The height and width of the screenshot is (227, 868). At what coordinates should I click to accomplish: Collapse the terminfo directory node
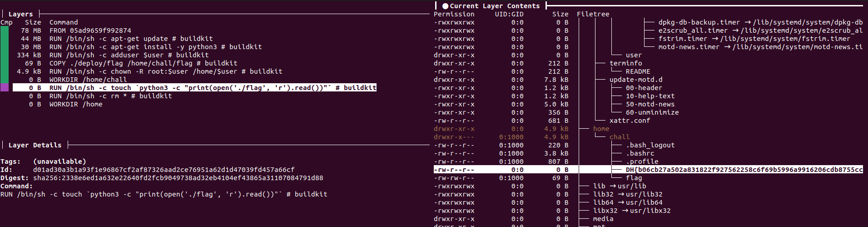click(x=625, y=63)
